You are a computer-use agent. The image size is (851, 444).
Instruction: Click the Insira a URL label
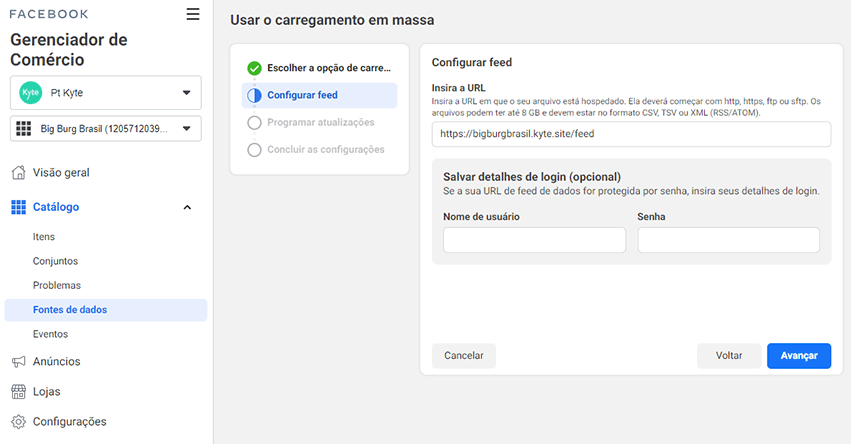[459, 88]
